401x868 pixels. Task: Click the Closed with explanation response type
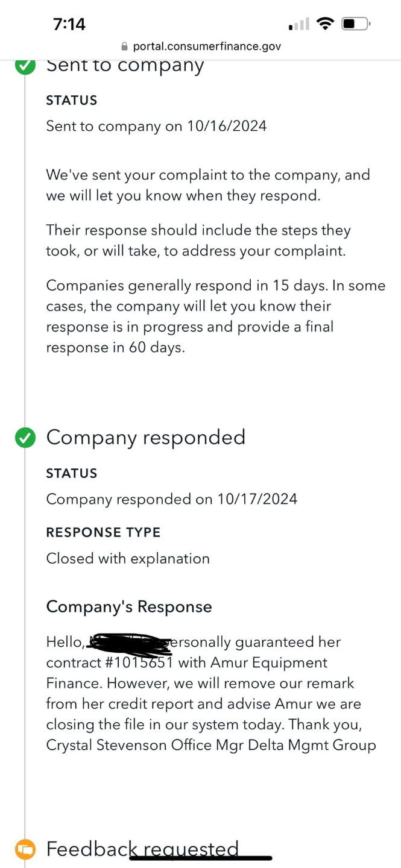tap(128, 559)
